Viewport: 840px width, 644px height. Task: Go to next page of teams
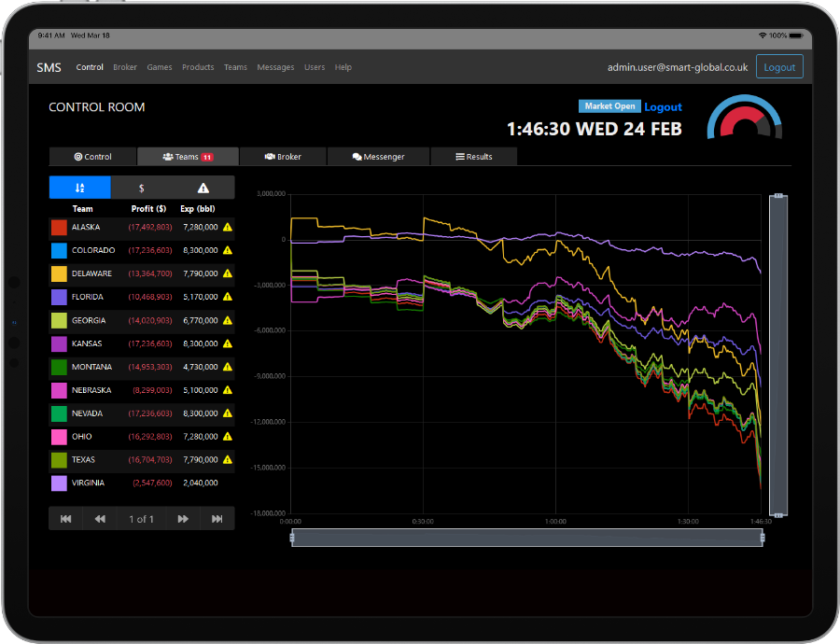point(183,519)
